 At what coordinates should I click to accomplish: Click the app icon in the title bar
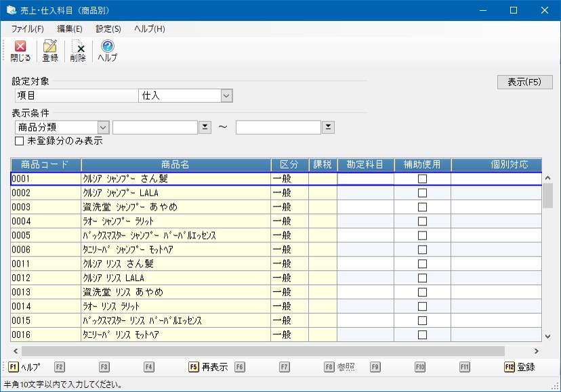click(12, 10)
